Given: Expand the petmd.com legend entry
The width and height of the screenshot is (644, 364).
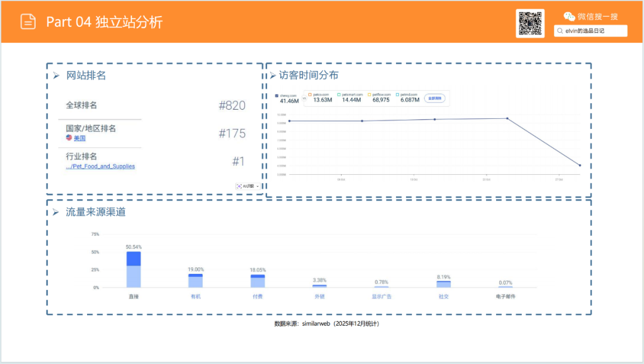Looking at the screenshot, I should click(397, 94).
